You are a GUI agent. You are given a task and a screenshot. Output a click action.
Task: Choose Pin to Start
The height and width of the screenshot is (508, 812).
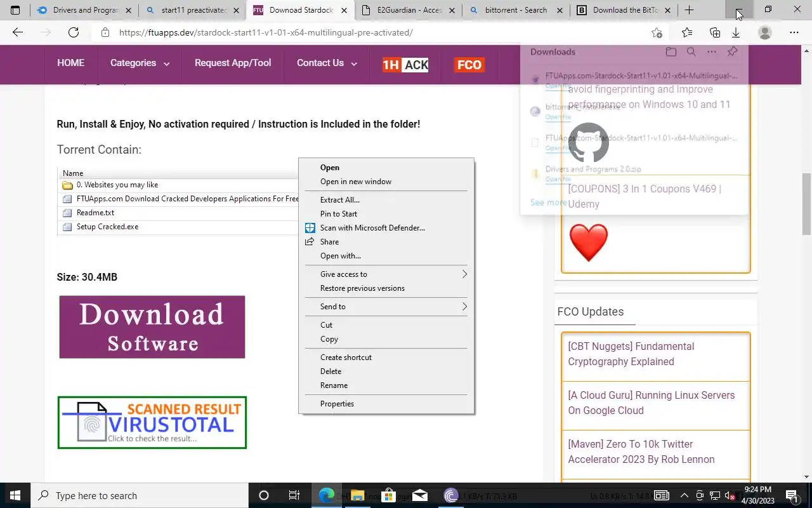click(386, 214)
